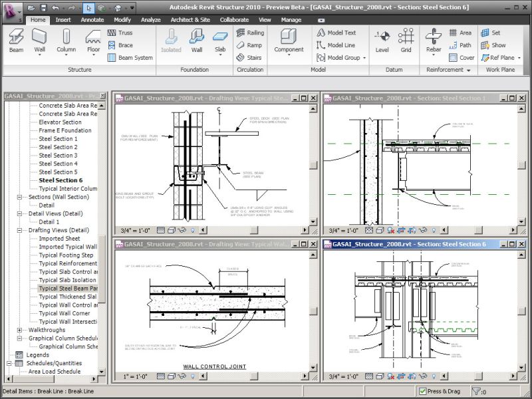The height and width of the screenshot is (399, 532).
Task: Click Undo in the quick access toolbar
Action: [x=55, y=7]
